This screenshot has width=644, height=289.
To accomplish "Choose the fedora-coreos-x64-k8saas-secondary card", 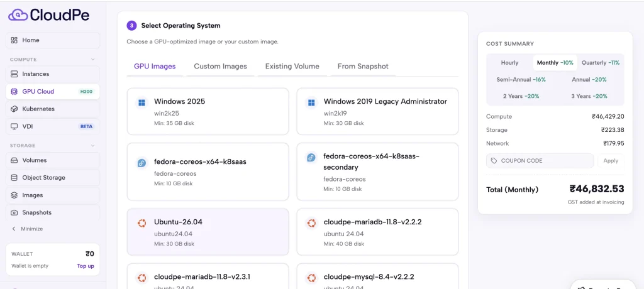I will (377, 172).
